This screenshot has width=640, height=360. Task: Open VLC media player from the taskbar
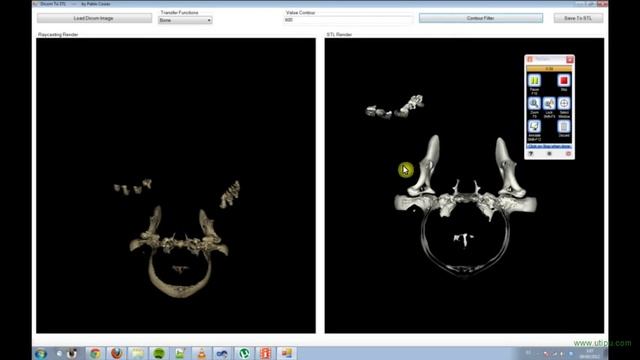[x=202, y=353]
